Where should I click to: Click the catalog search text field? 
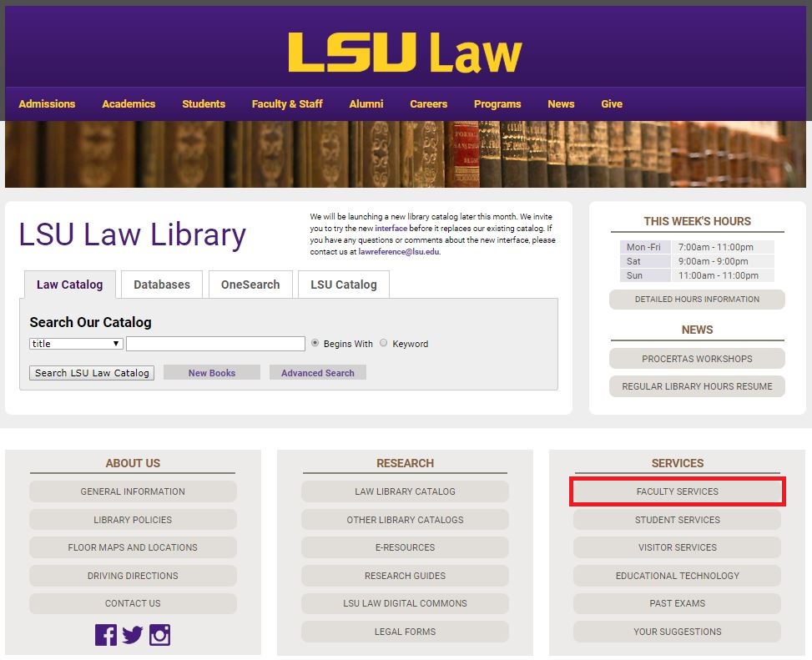click(215, 343)
